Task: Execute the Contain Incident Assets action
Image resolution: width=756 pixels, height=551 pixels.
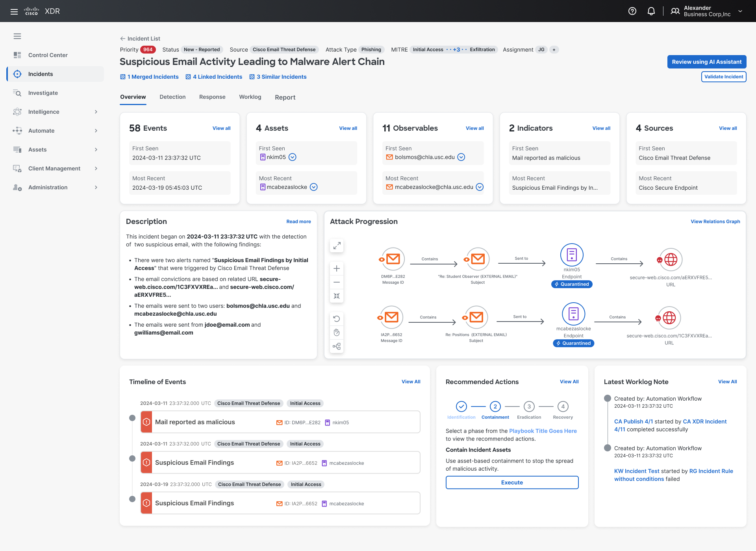Action: pyautogui.click(x=512, y=483)
